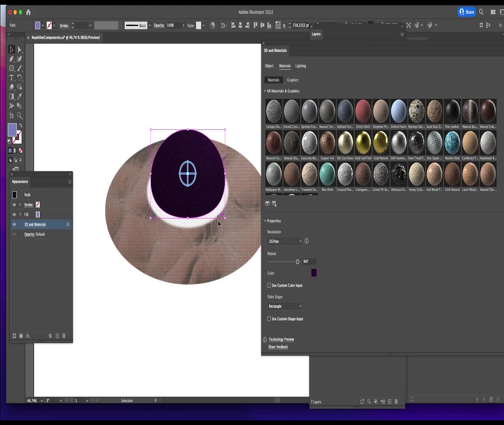Open the Basic brush definition dropdown
The image size is (504, 425).
pyautogui.click(x=150, y=26)
